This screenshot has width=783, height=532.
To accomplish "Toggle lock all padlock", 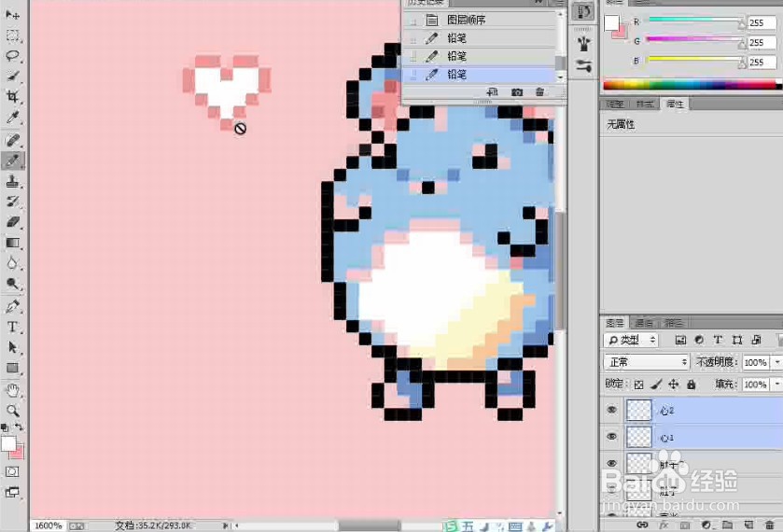I will point(692,385).
